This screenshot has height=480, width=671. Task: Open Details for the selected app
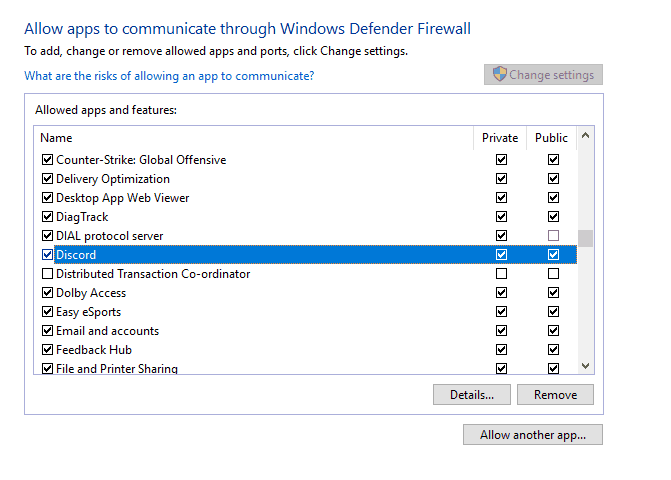472,394
